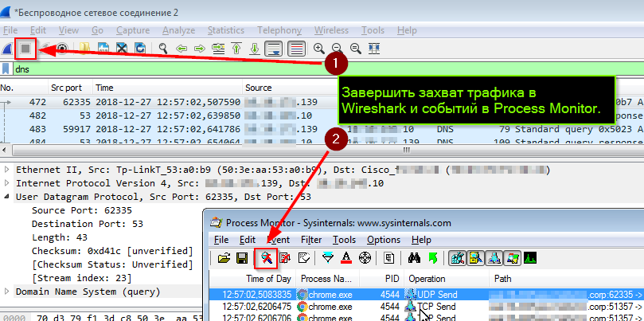The width and height of the screenshot is (644, 321).
Task: Go back to previous packet in Wireshark
Action: click(181, 49)
